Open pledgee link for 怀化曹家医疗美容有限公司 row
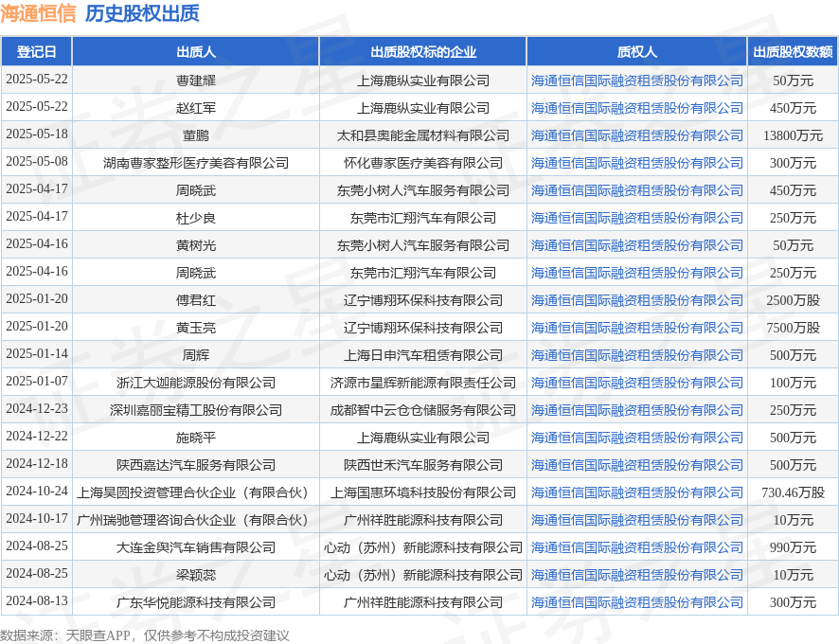Screen dimensions: 839x644 (636, 163)
